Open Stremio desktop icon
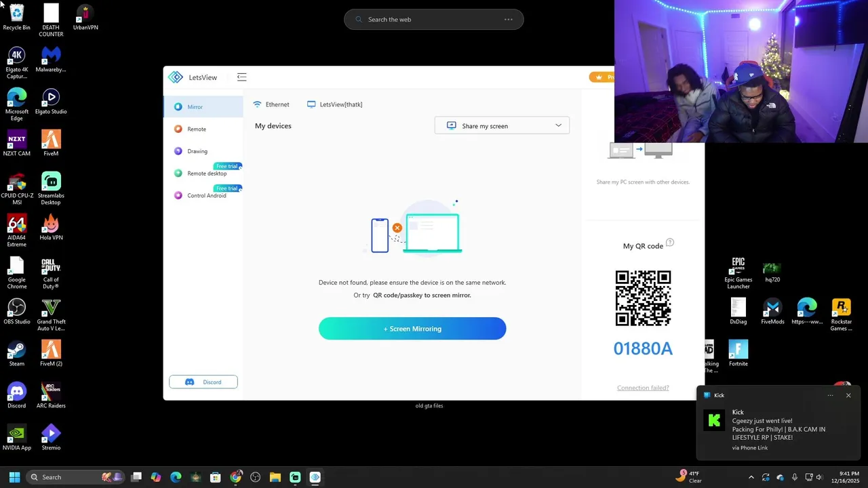The height and width of the screenshot is (488, 868). click(x=51, y=437)
